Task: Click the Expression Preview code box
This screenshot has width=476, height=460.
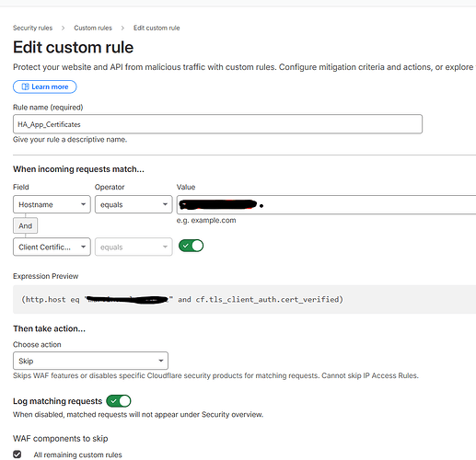Action: (x=244, y=299)
